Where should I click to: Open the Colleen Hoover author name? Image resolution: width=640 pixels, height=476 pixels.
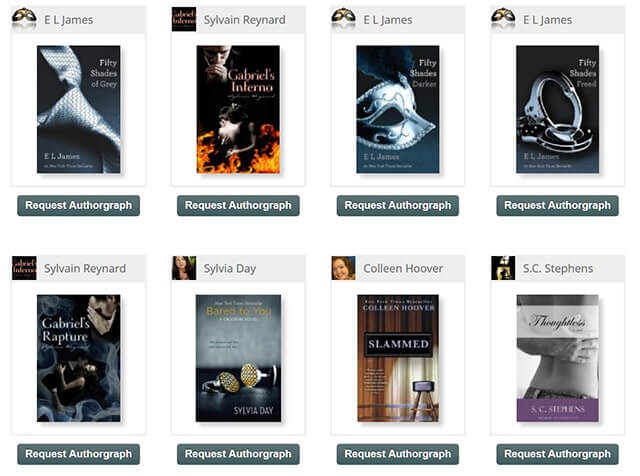pyautogui.click(x=403, y=268)
